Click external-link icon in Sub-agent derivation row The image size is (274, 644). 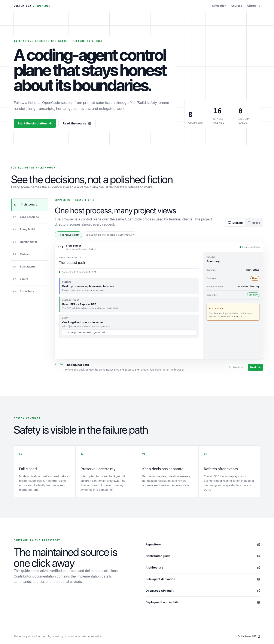[x=259, y=579]
